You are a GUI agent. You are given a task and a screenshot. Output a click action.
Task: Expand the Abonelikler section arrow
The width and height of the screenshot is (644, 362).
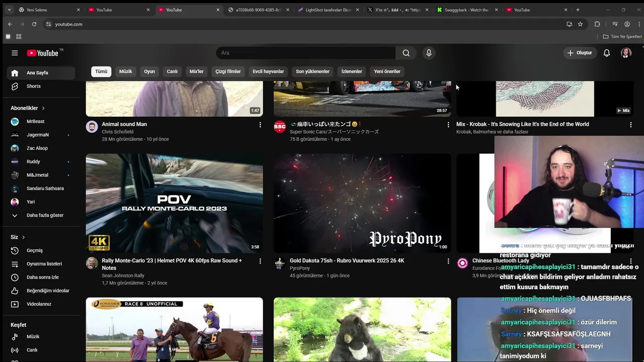point(43,108)
